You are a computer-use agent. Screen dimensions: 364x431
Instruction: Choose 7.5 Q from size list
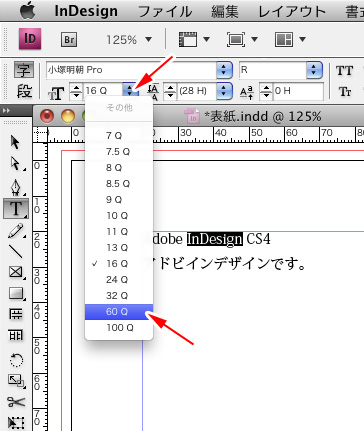pyautogui.click(x=119, y=152)
